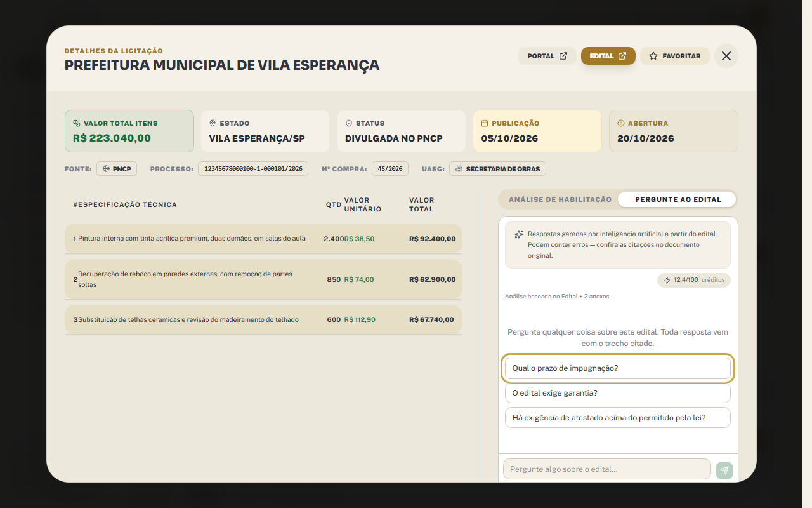Screen dimensions: 812x508
Task: Click the location pin icon beside Estado
Action: 213,123
